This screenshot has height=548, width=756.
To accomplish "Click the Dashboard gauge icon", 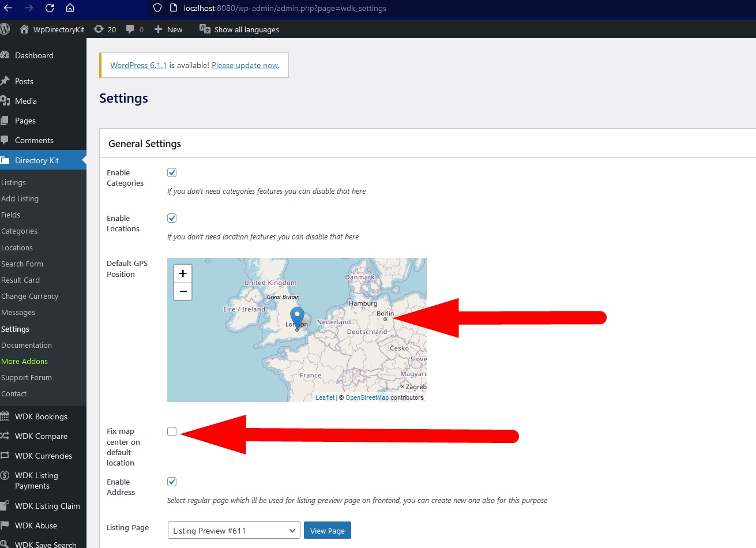I will click(5, 55).
